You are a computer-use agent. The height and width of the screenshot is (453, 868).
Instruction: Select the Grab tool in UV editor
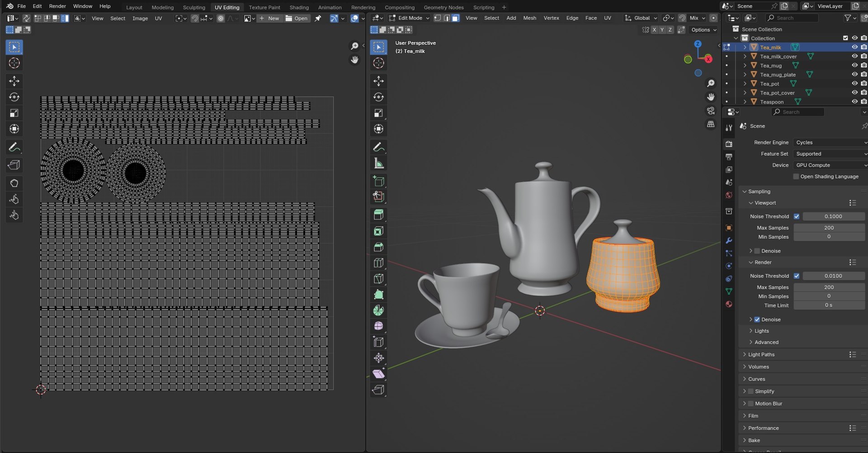pyautogui.click(x=14, y=183)
